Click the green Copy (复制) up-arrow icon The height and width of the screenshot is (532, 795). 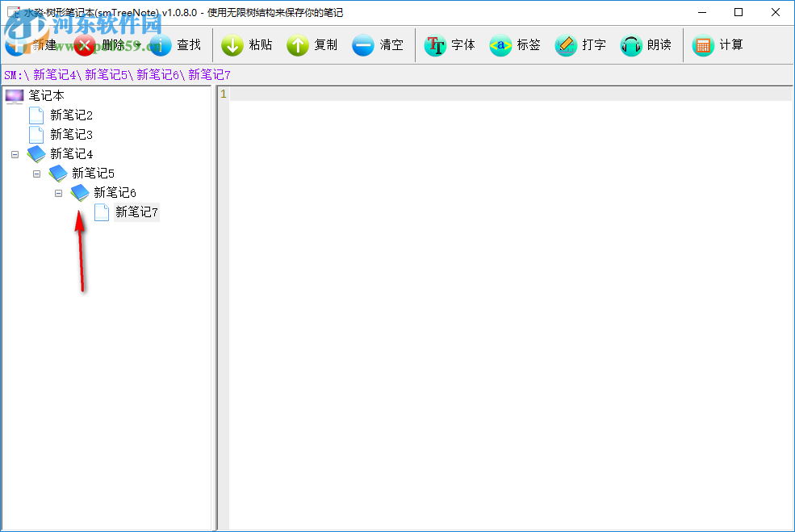point(298,46)
